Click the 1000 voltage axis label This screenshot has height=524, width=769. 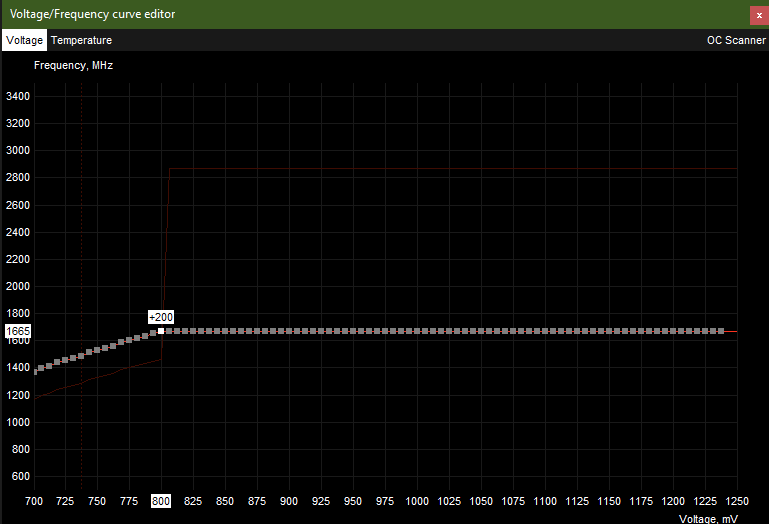(417, 501)
